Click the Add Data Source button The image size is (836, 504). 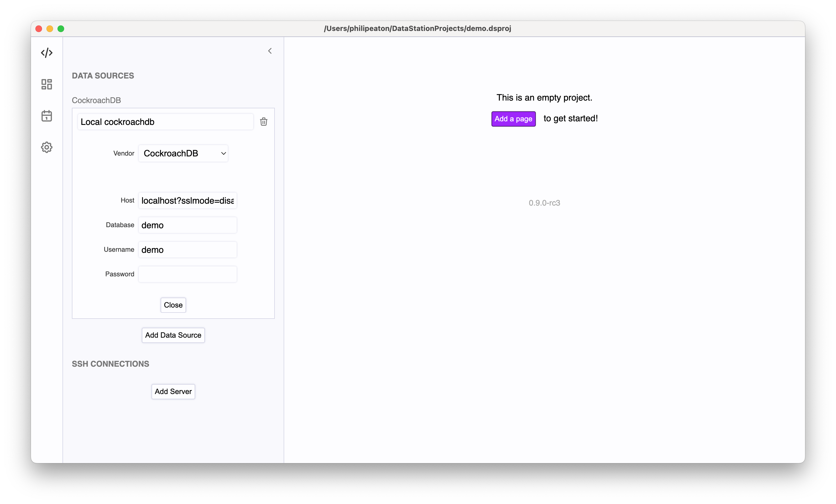point(173,335)
